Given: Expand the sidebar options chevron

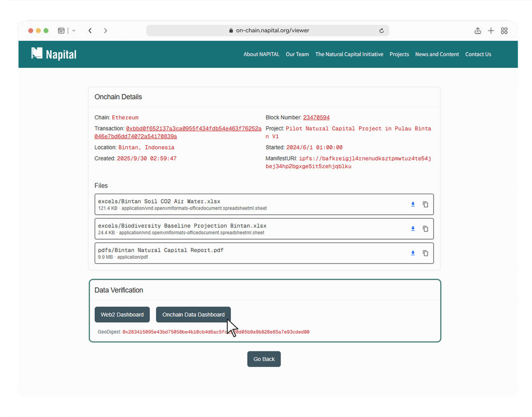Looking at the screenshot, I should tap(74, 31).
